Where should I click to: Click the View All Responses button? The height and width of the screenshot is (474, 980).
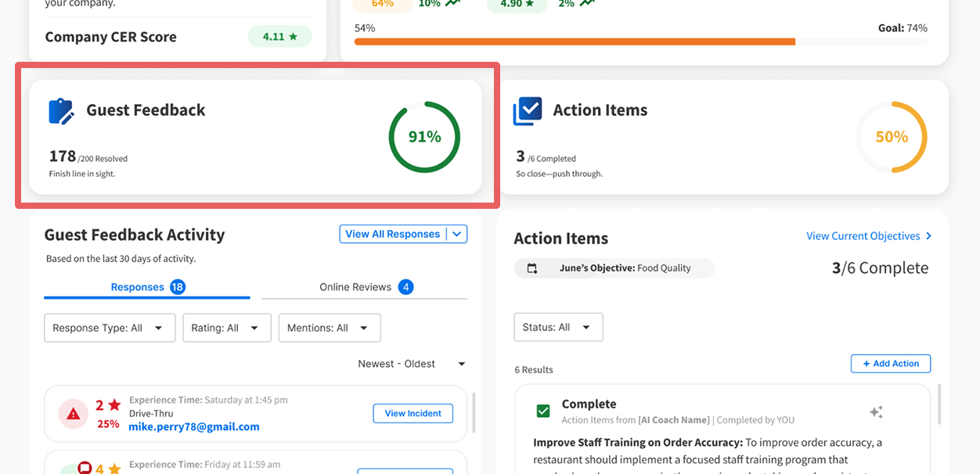coord(393,234)
